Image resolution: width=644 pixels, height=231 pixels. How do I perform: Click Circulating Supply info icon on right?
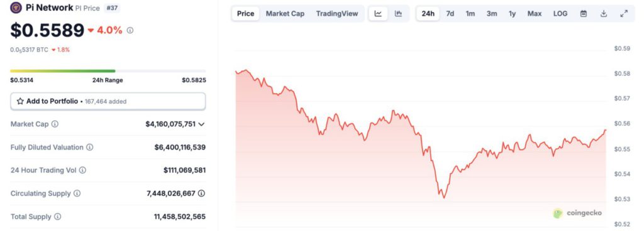coord(201,193)
